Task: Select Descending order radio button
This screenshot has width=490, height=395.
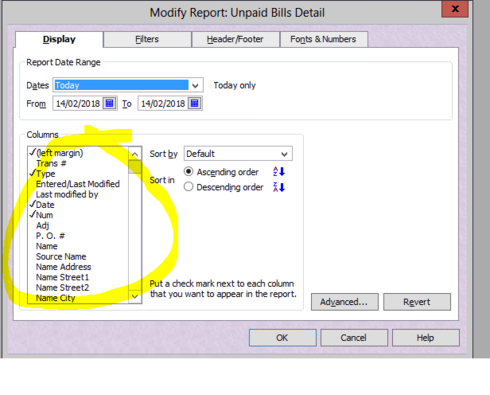Action: (188, 187)
